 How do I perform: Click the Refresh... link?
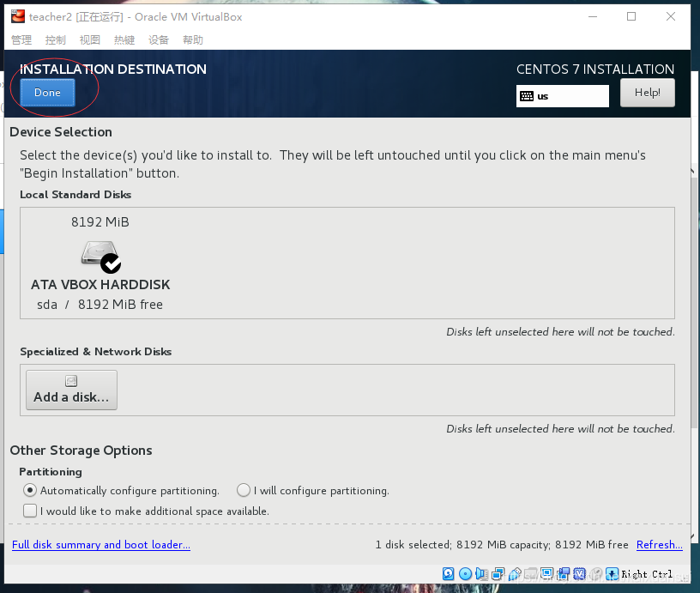pos(660,545)
